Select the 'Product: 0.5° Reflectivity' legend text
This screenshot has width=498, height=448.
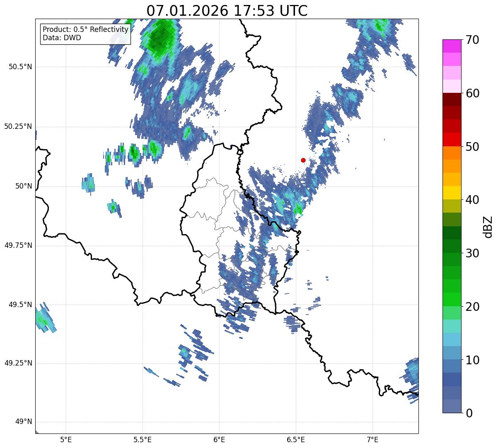[x=86, y=30]
